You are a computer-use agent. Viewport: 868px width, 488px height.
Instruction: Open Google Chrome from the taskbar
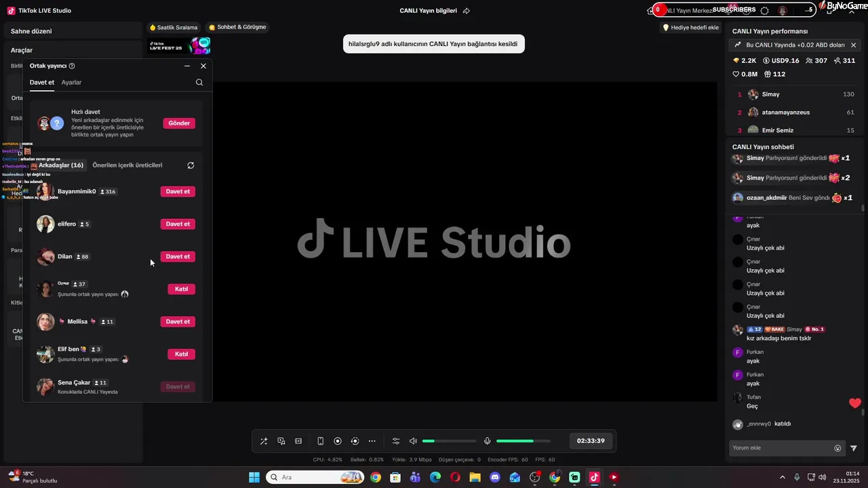click(x=376, y=477)
